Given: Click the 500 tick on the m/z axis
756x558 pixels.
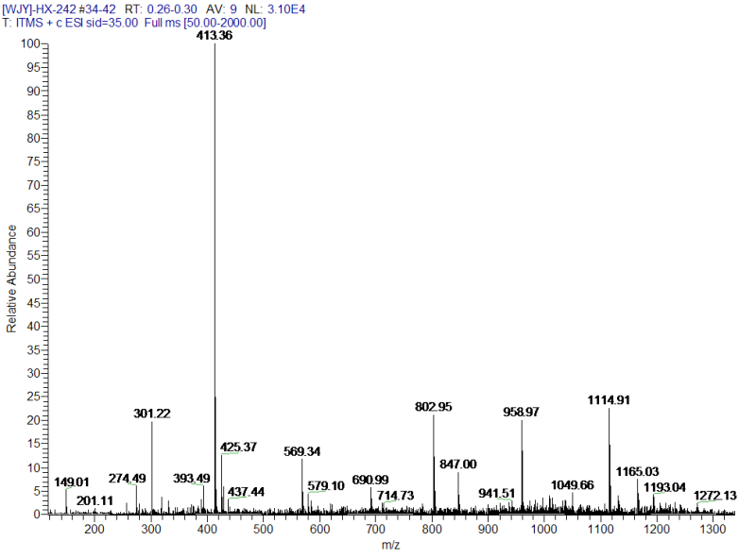Looking at the screenshot, I should pos(263,529).
